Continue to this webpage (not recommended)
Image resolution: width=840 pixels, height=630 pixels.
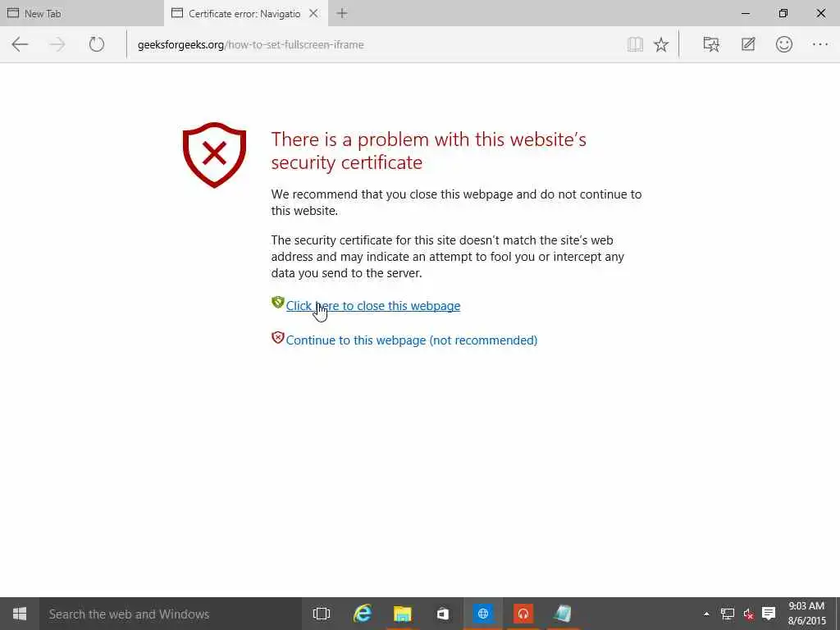412,340
